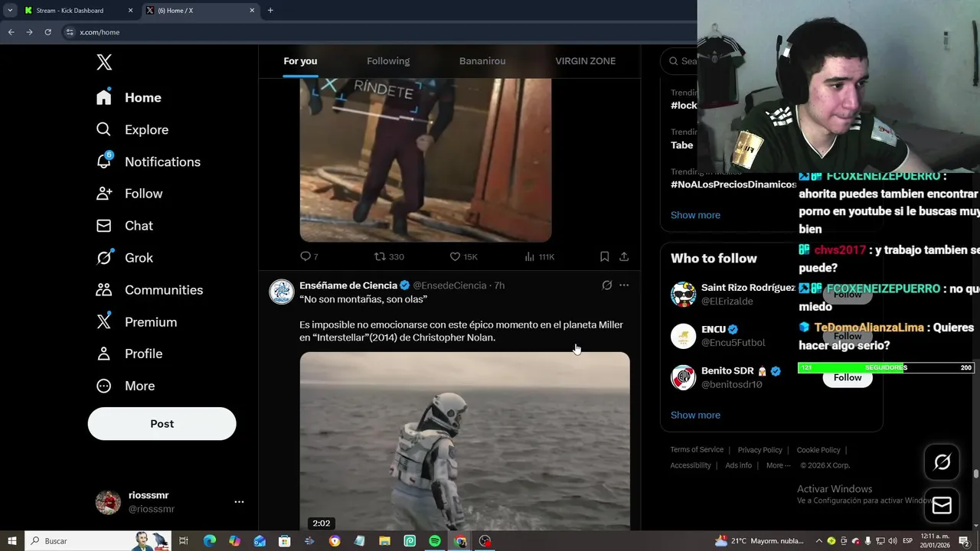Repost the post with 330 reposts
This screenshot has height=551, width=980.
point(388,256)
